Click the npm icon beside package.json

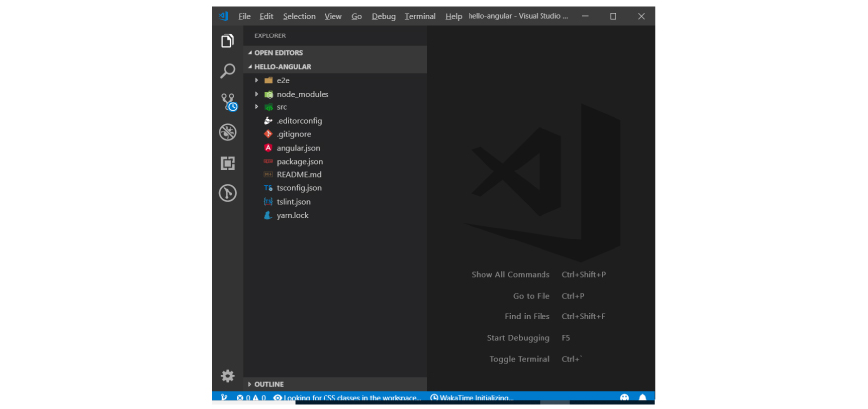269,161
